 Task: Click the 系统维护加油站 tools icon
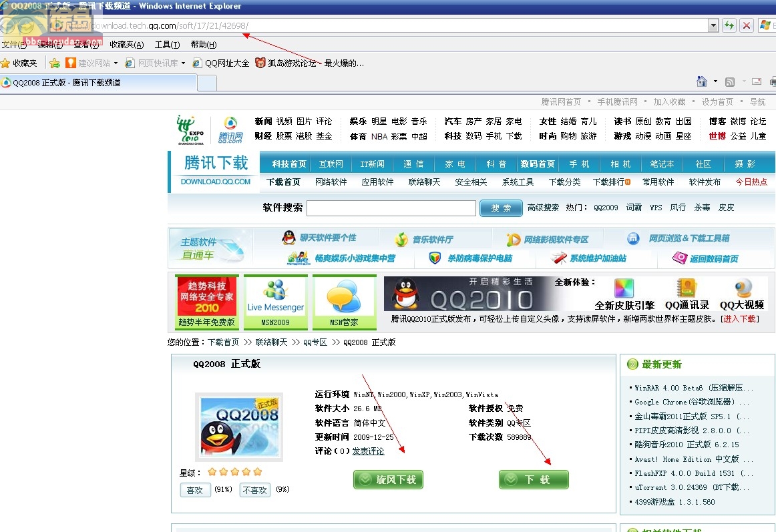[559, 258]
